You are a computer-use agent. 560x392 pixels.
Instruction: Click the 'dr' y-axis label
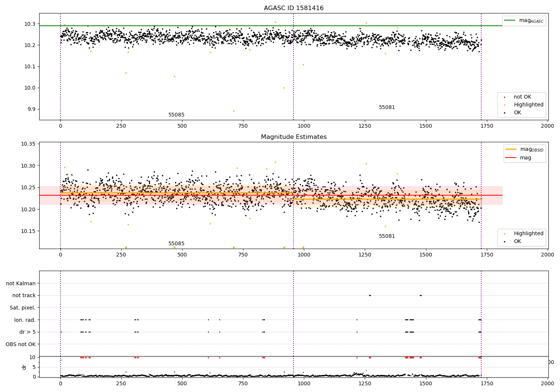point(24,367)
